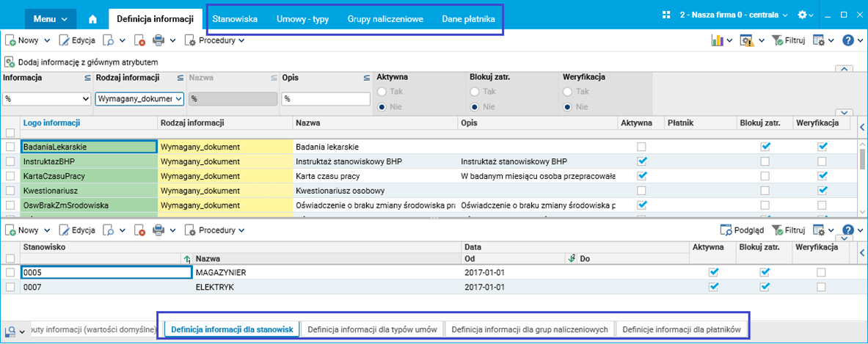Click the Podgląd button

coord(743,230)
